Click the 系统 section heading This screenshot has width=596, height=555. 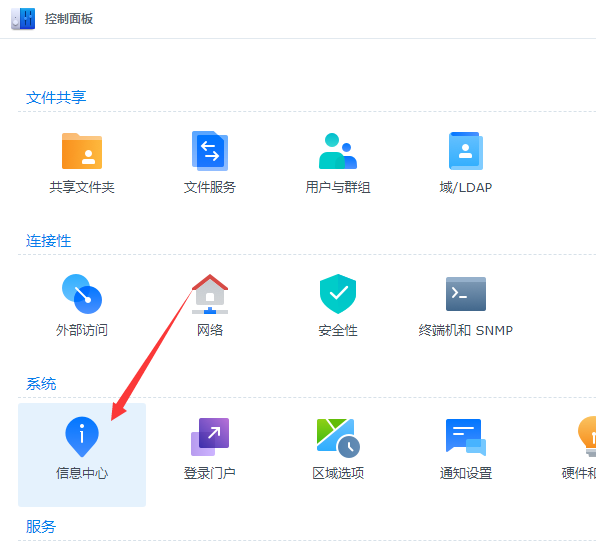[41, 384]
